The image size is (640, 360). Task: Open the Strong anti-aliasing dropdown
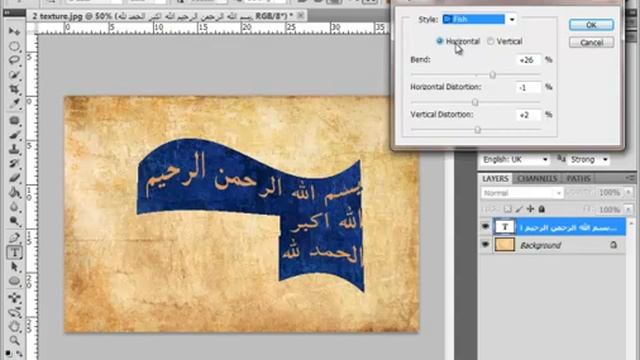coord(605,160)
